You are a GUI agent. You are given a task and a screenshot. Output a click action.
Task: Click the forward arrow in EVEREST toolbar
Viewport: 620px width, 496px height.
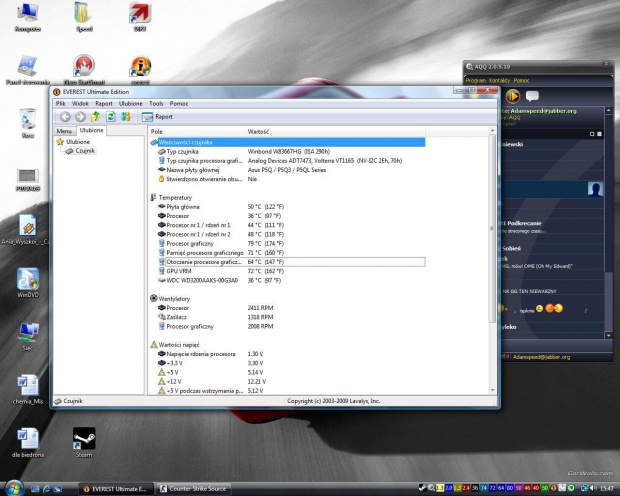tap(80, 117)
